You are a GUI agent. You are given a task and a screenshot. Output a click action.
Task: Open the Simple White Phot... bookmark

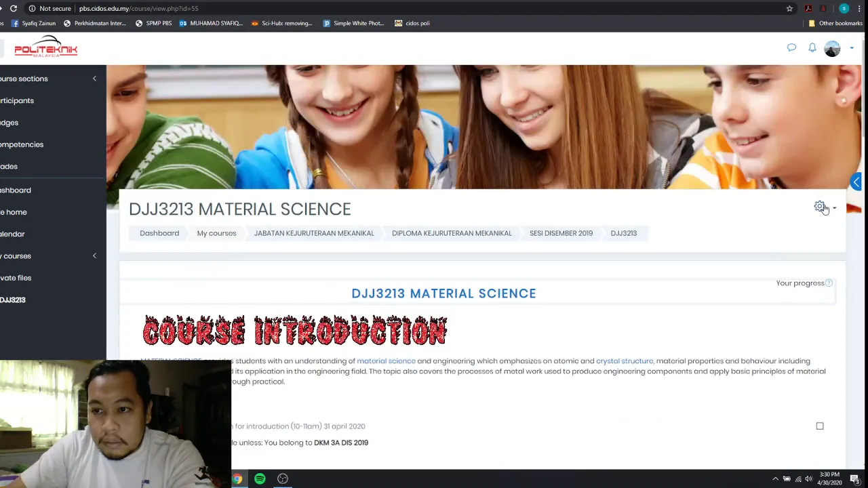[x=353, y=23]
